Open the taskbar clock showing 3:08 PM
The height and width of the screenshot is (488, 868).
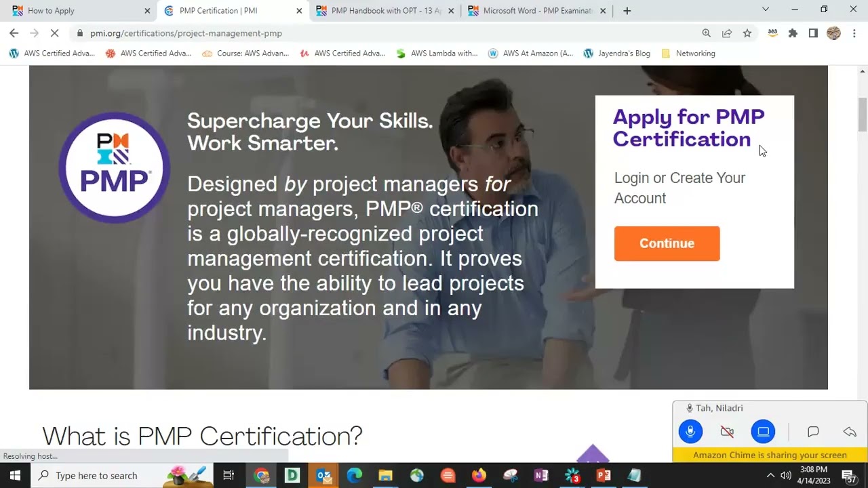(814, 475)
